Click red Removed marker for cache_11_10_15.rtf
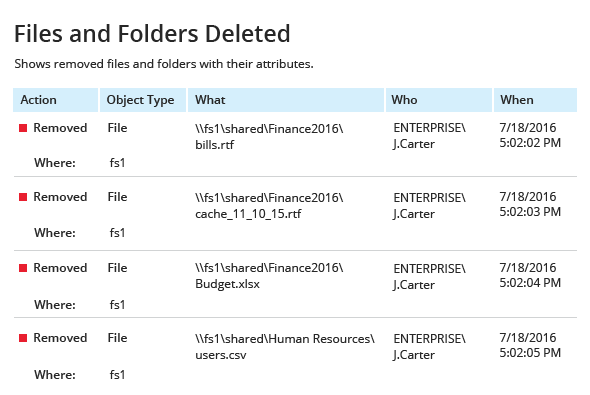The width and height of the screenshot is (590, 395). 23,197
